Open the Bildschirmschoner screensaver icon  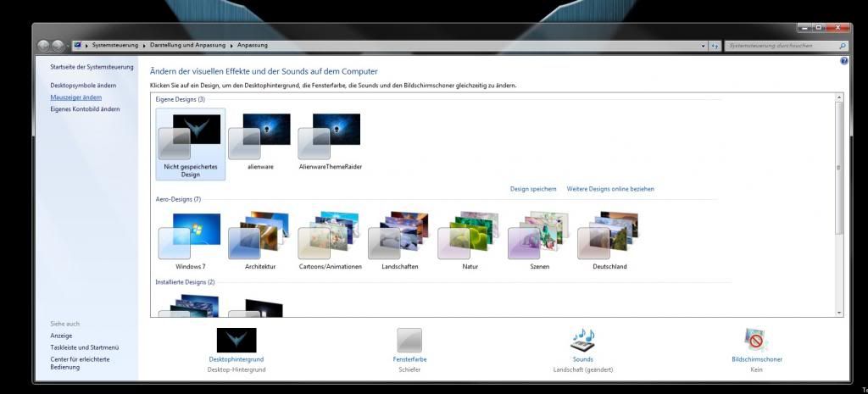tap(756, 341)
